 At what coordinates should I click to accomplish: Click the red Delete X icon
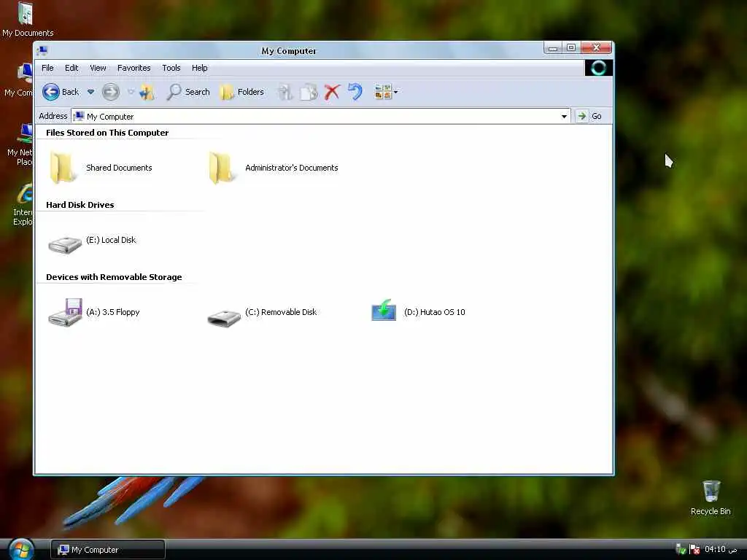pos(332,92)
